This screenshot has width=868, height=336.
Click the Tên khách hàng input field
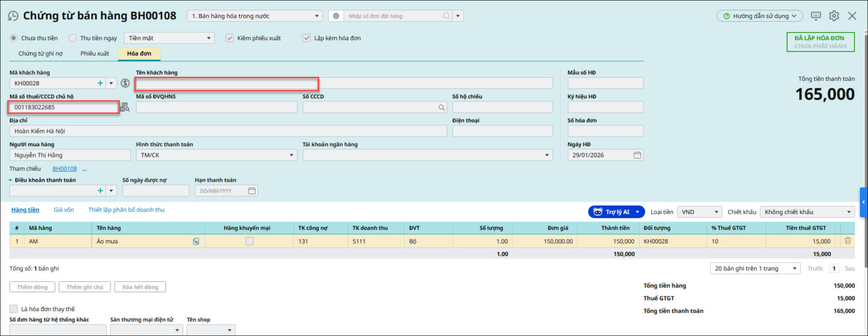click(227, 83)
